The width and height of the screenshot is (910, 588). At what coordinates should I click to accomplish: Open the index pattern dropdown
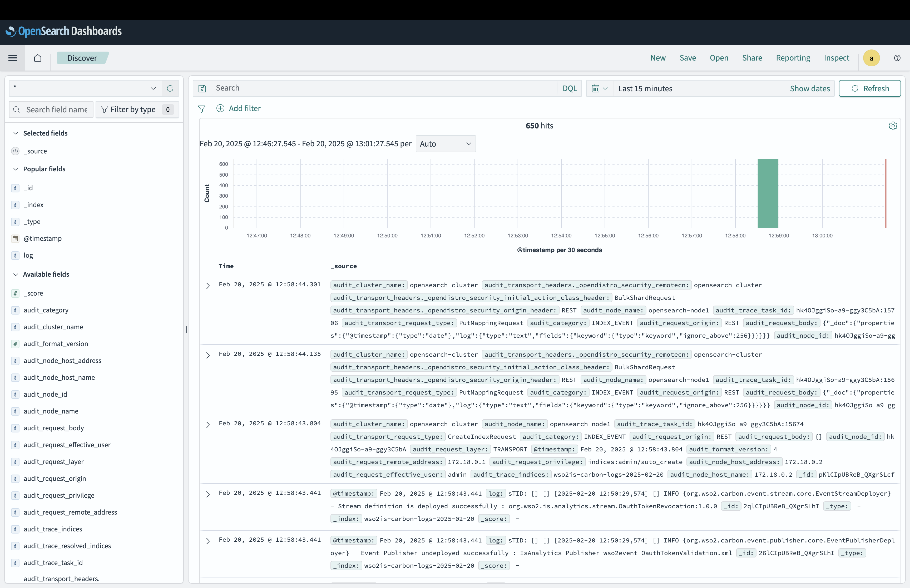pos(154,88)
